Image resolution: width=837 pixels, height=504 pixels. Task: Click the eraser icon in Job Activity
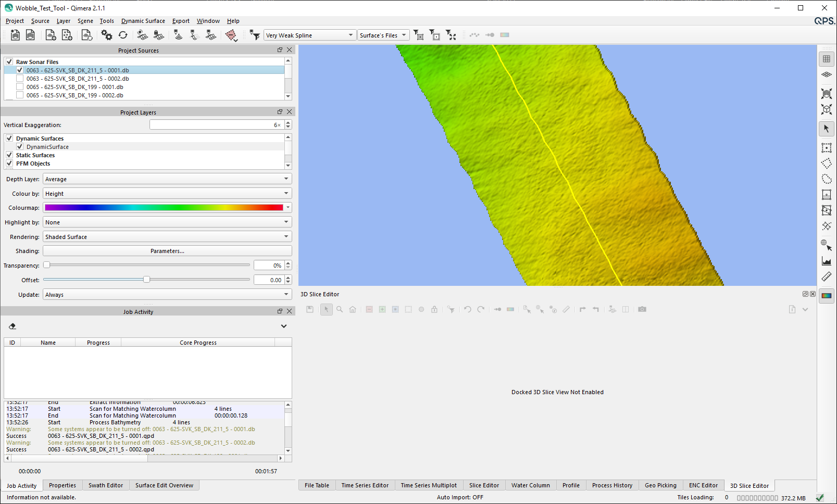tap(13, 326)
